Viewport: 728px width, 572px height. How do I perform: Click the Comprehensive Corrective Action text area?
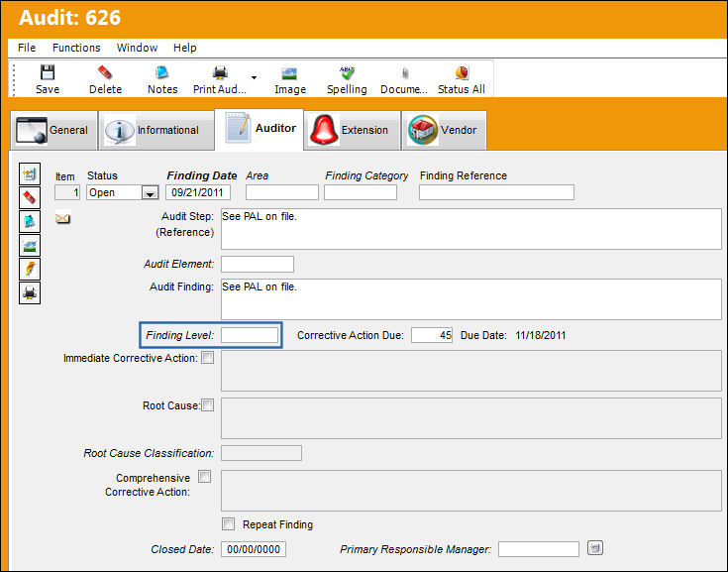point(470,491)
